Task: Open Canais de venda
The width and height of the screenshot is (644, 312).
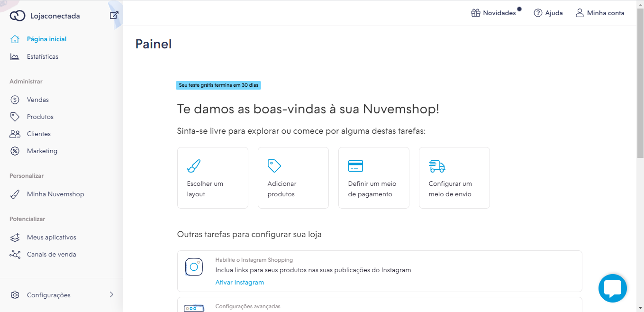Action: (52, 255)
